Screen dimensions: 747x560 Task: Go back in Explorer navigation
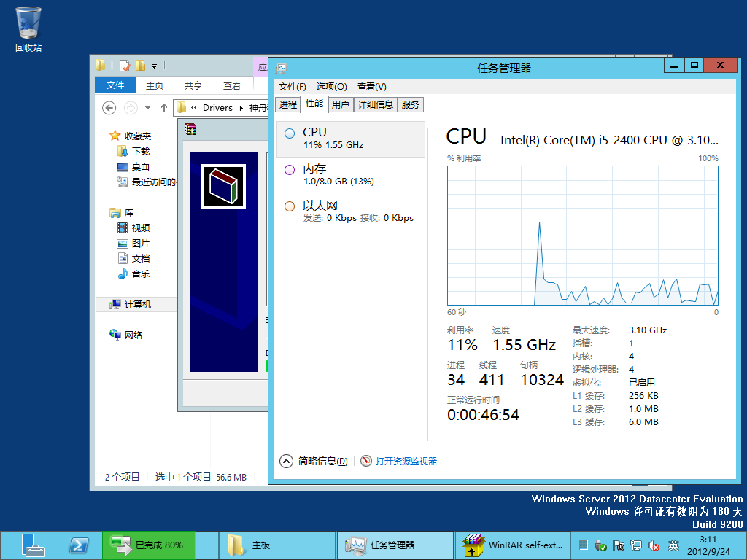[x=109, y=108]
